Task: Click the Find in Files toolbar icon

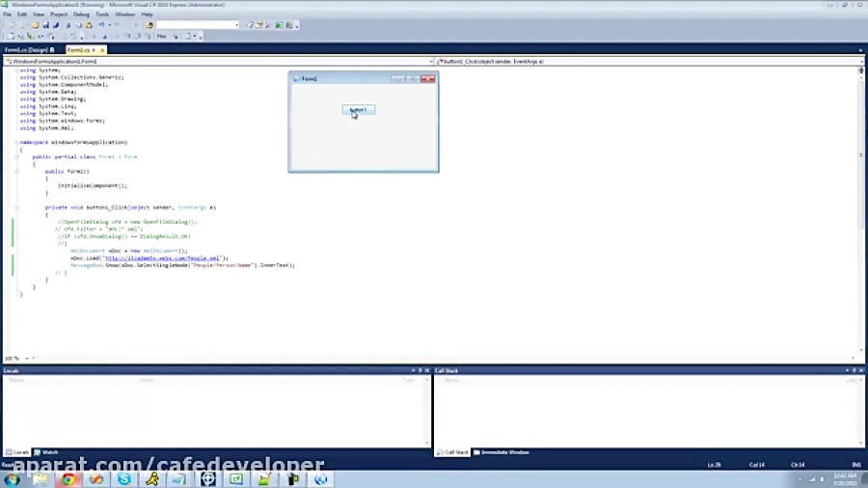Action: coord(149,25)
